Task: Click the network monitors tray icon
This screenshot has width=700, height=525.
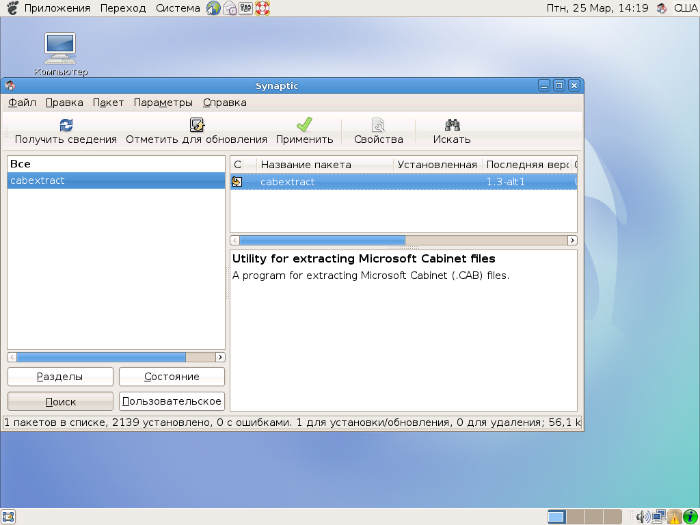Action: coord(659,517)
